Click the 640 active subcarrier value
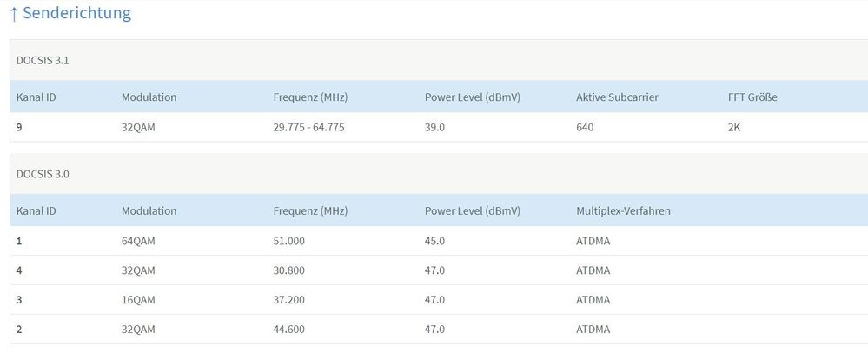The height and width of the screenshot is (360, 868). click(x=586, y=127)
